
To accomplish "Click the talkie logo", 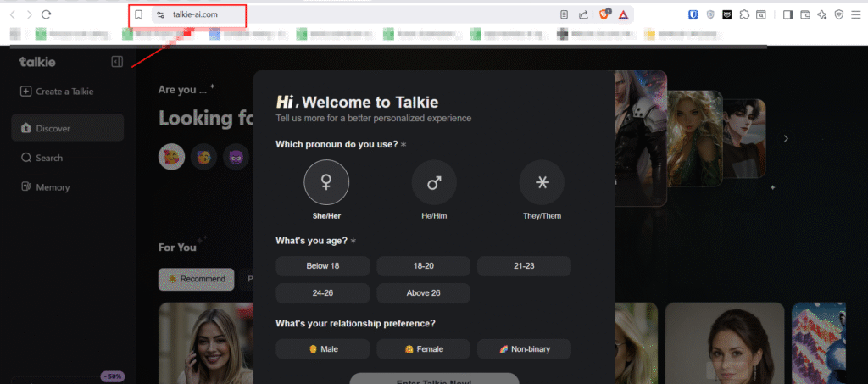I will pyautogui.click(x=37, y=61).
